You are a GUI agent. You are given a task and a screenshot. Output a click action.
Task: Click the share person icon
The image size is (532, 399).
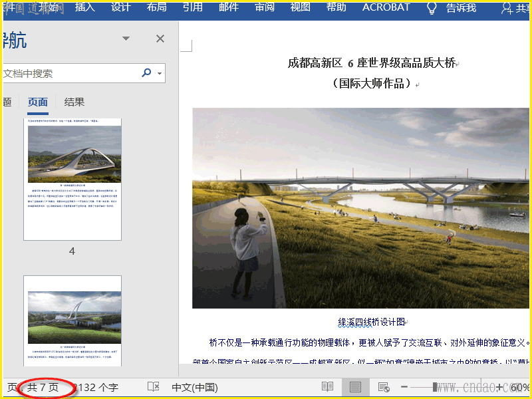[507, 9]
